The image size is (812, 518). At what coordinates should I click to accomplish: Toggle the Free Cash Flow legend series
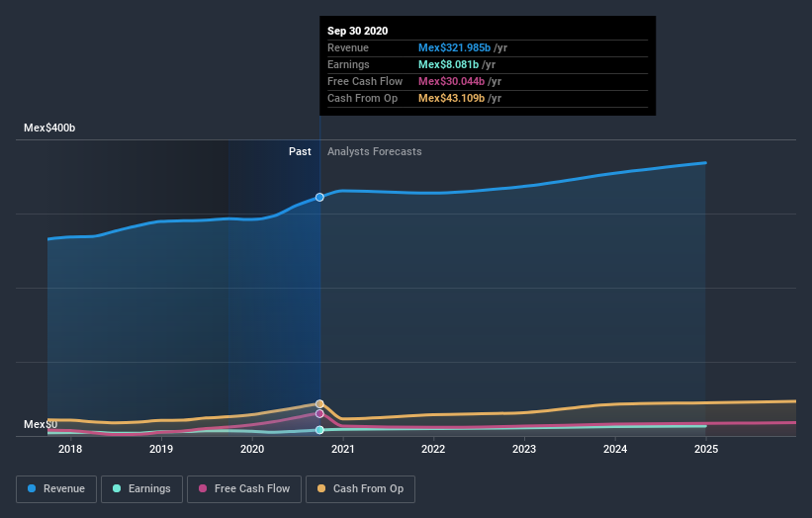[244, 489]
